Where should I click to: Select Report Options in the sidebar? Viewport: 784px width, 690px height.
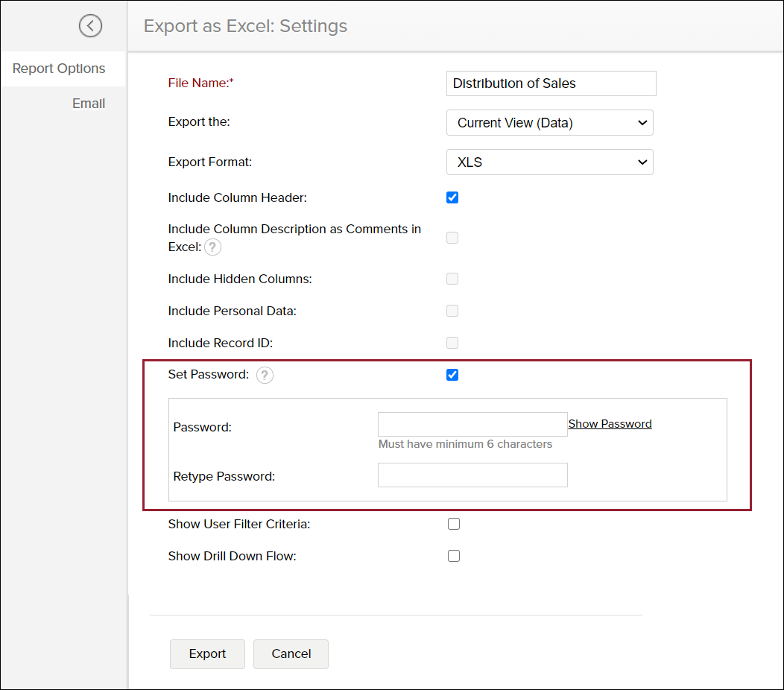coord(59,68)
